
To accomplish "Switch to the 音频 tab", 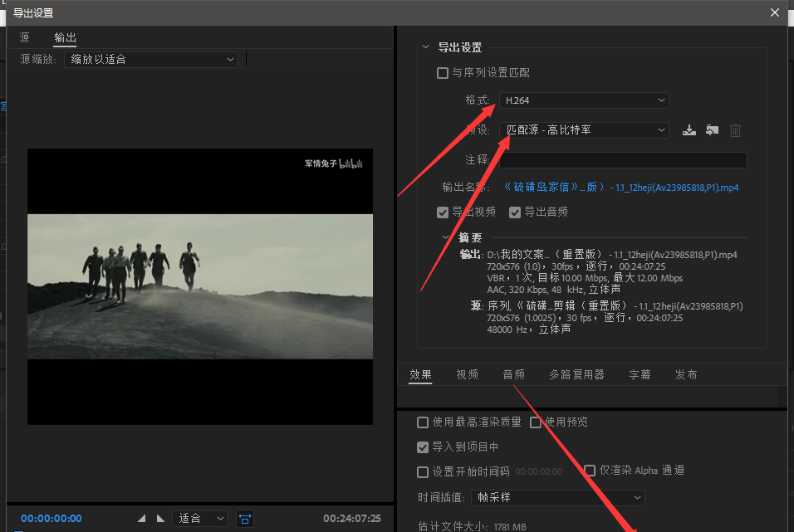I will (513, 374).
